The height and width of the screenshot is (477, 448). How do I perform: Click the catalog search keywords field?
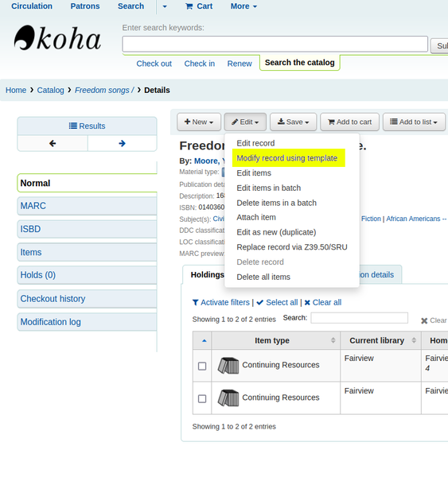pos(275,45)
